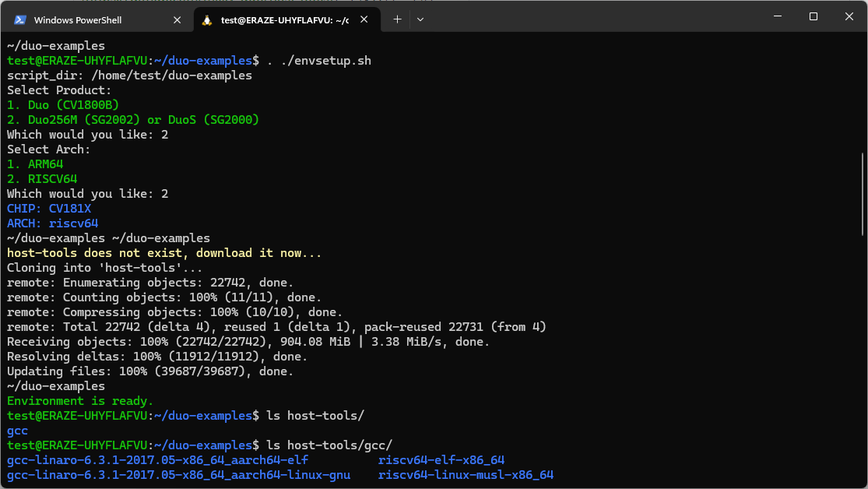The width and height of the screenshot is (868, 489).
Task: Close the terminal window
Action: pyautogui.click(x=849, y=16)
